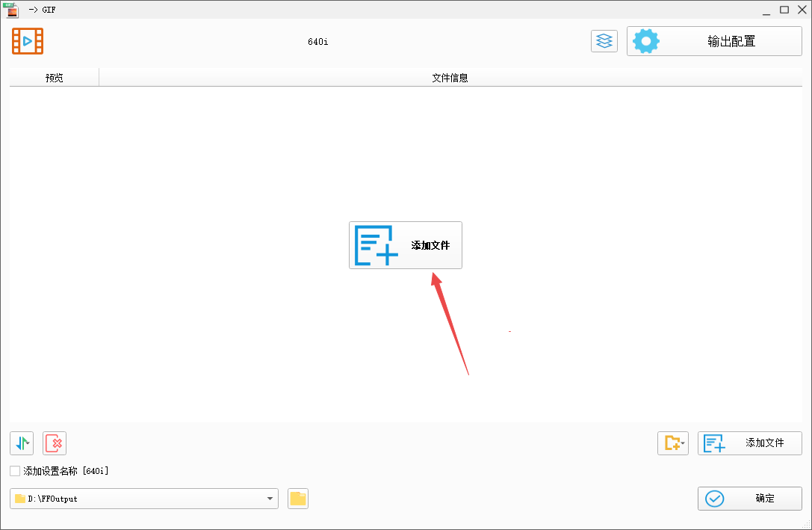Browse output folder with yellow folder icon
The image size is (812, 530).
[x=298, y=499]
